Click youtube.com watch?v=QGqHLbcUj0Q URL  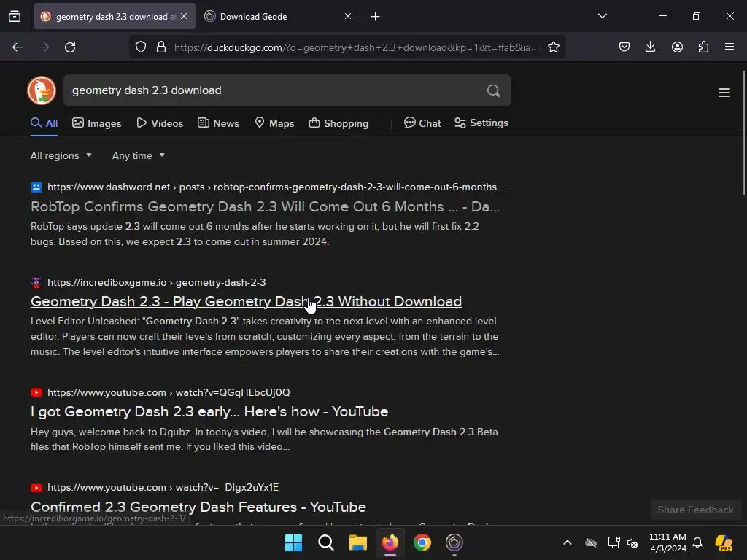pyautogui.click(x=169, y=392)
